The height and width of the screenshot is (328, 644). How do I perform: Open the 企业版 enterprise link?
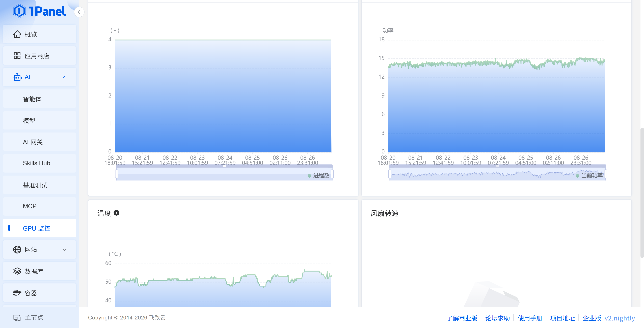click(592, 318)
